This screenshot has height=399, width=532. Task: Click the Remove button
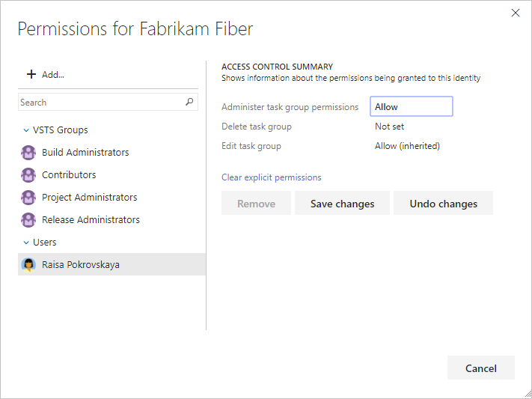click(x=256, y=203)
